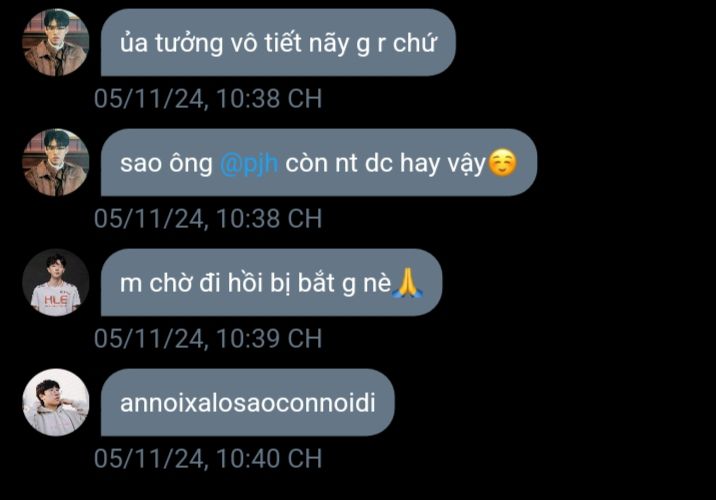Tap the praying hands emoji

[408, 283]
